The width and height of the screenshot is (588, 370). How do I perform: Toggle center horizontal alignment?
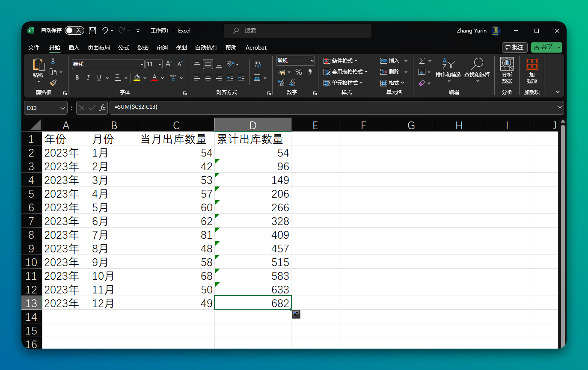pos(208,77)
